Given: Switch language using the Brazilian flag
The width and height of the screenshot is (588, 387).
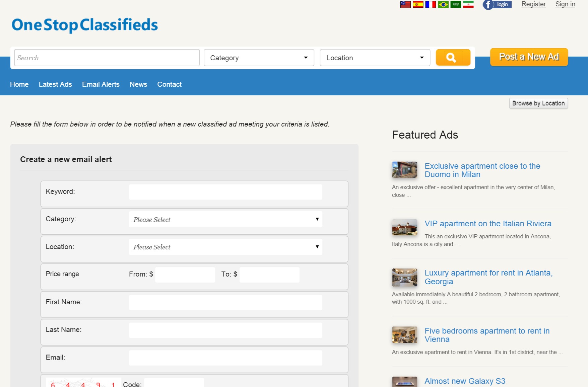Looking at the screenshot, I should (443, 4).
